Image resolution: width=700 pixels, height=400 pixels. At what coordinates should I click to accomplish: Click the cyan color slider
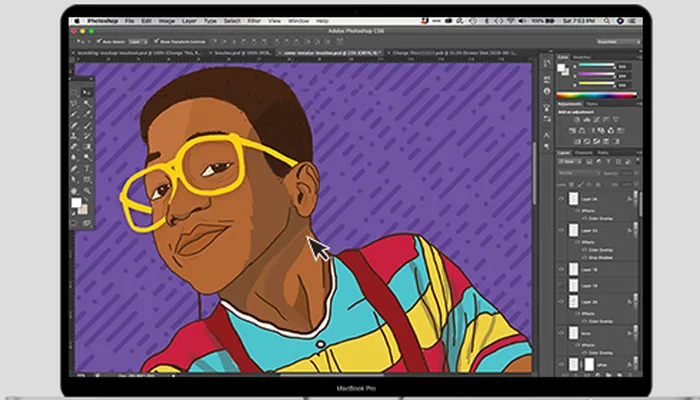pos(596,66)
